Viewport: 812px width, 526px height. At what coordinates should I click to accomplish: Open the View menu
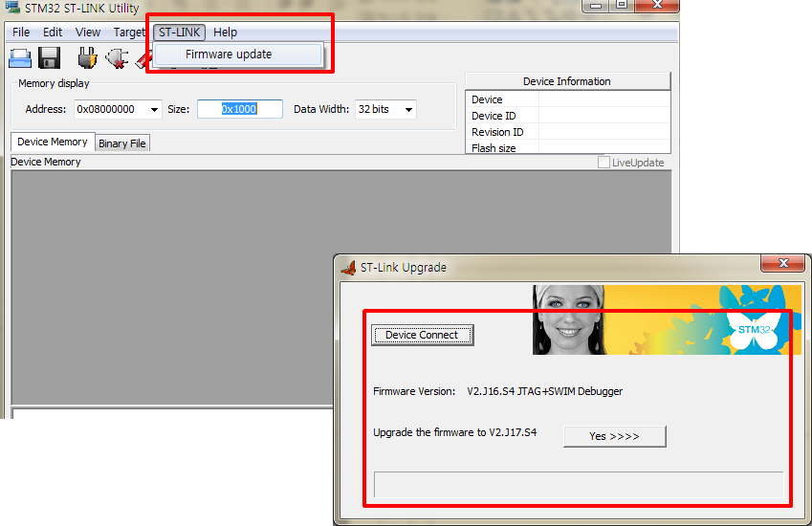[88, 33]
